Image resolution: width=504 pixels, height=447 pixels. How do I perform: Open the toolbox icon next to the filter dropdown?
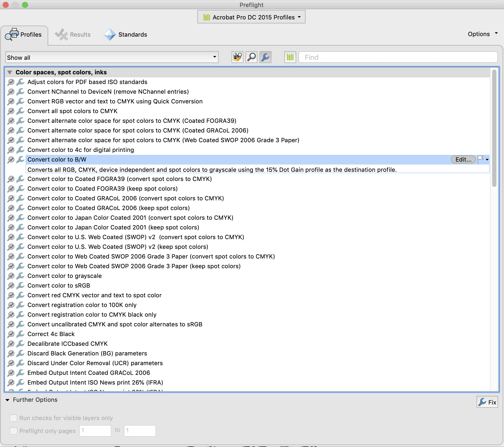pos(237,57)
